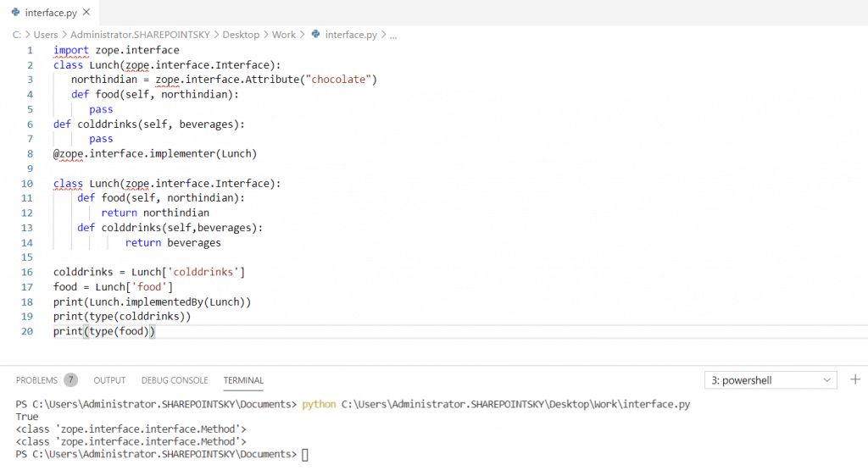Expand the breadcrumb ellipsis after interface.py
The width and height of the screenshot is (868, 470).
[x=393, y=35]
